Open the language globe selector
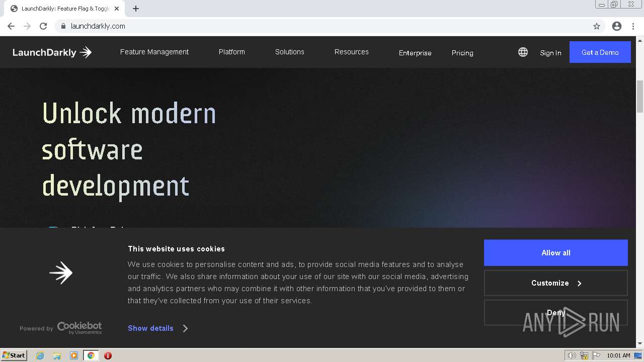 click(523, 52)
